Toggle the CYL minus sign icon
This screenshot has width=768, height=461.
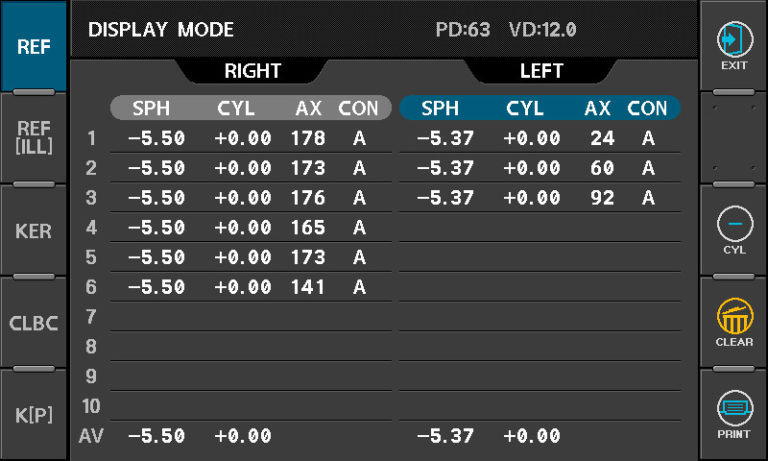click(735, 223)
